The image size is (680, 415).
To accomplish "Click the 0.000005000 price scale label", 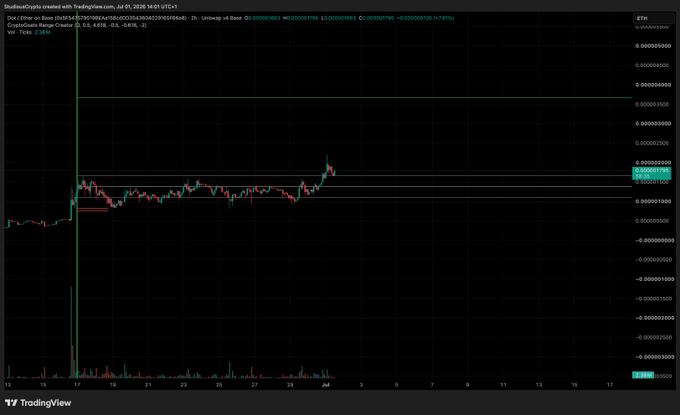I will click(653, 46).
